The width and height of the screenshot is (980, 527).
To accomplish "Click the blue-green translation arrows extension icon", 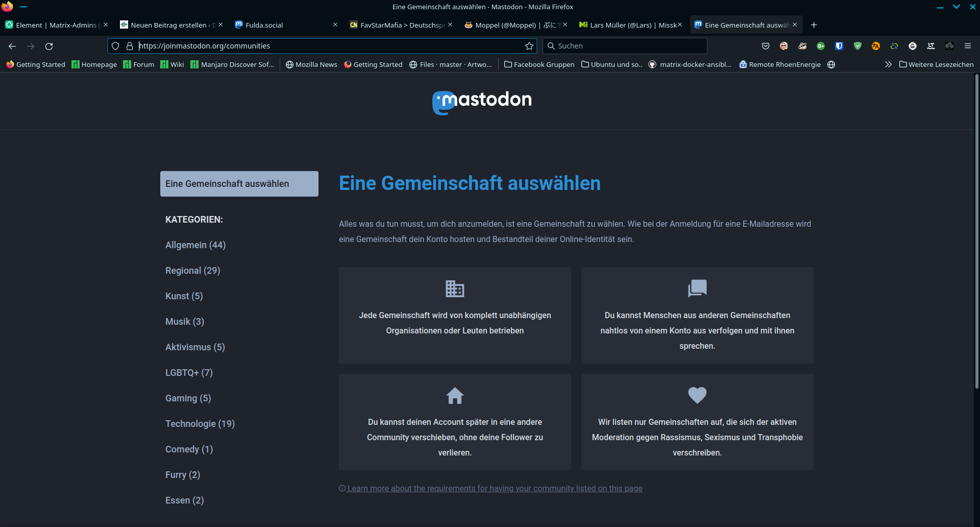I will coord(894,46).
